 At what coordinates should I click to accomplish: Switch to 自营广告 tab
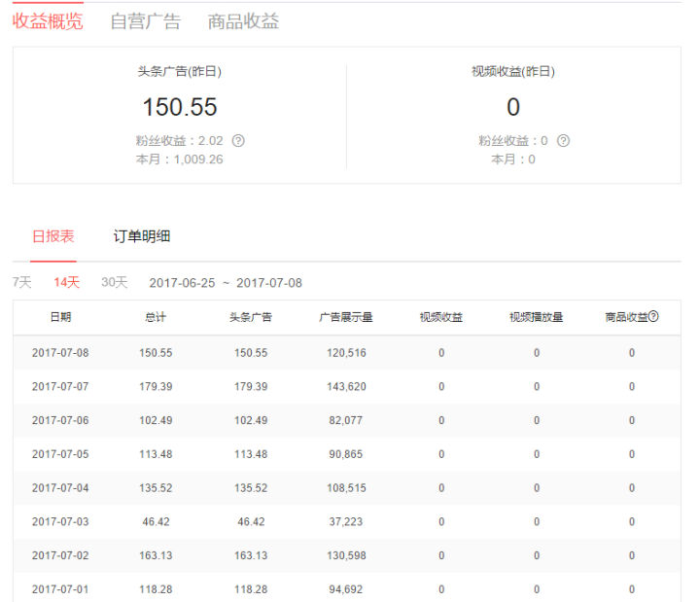[146, 21]
